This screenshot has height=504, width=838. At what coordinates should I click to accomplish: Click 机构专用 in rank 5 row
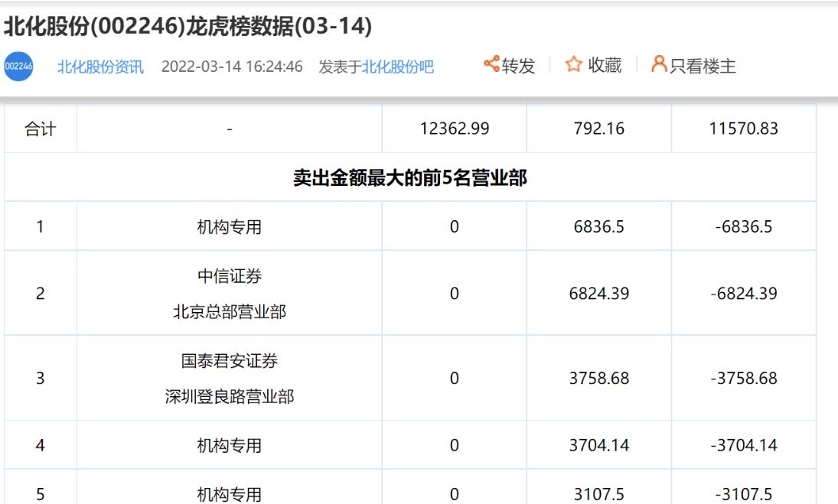coord(230,494)
